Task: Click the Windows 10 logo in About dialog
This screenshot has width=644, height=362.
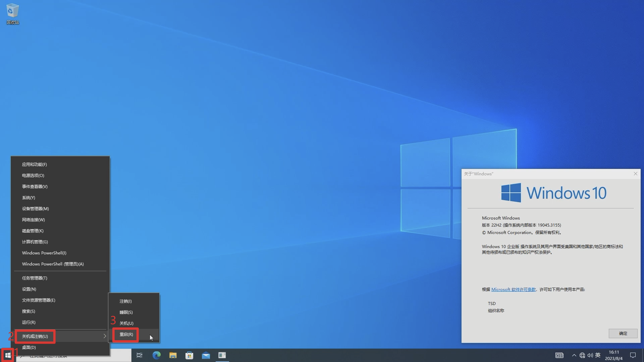Action: pyautogui.click(x=553, y=193)
